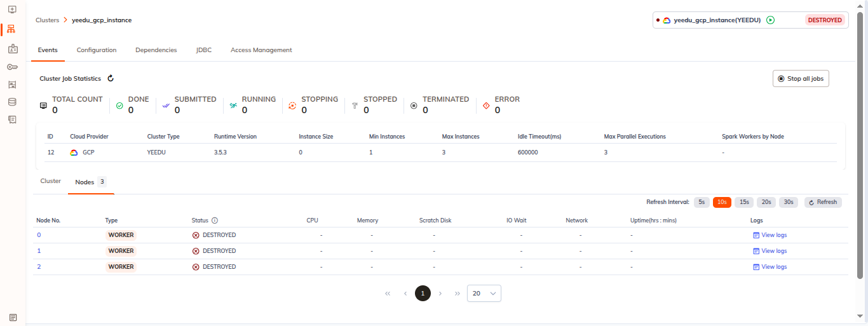View logs for node 0
This screenshot has width=868, height=326.
point(770,235)
